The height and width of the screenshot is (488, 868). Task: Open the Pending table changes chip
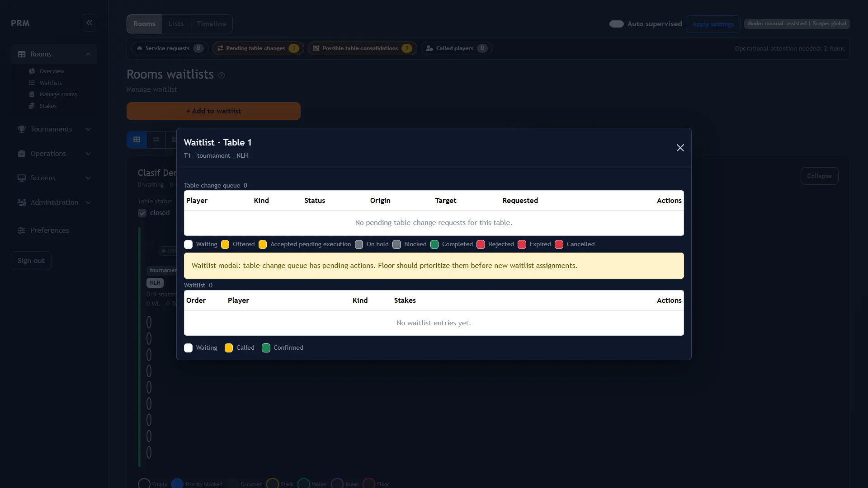pyautogui.click(x=258, y=48)
